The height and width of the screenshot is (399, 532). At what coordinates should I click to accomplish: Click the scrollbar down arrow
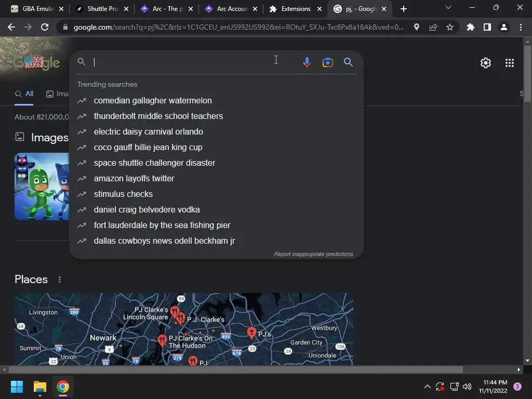[x=527, y=361]
